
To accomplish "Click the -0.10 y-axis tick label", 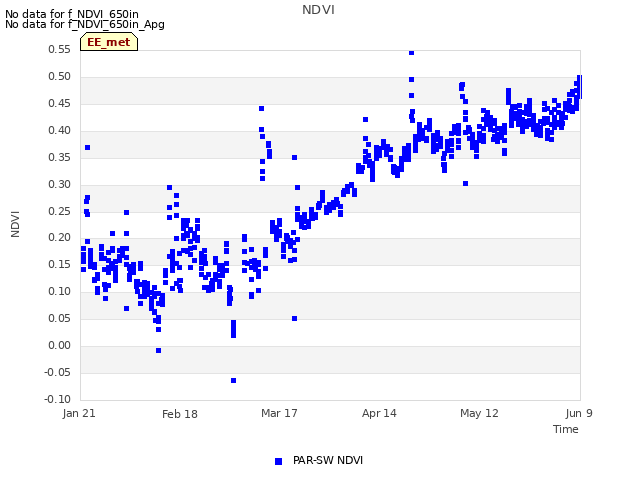I will [58, 399].
